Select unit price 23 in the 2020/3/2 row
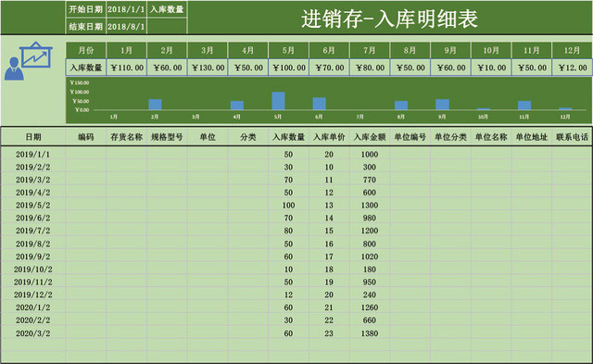593x364 pixels. [329, 333]
